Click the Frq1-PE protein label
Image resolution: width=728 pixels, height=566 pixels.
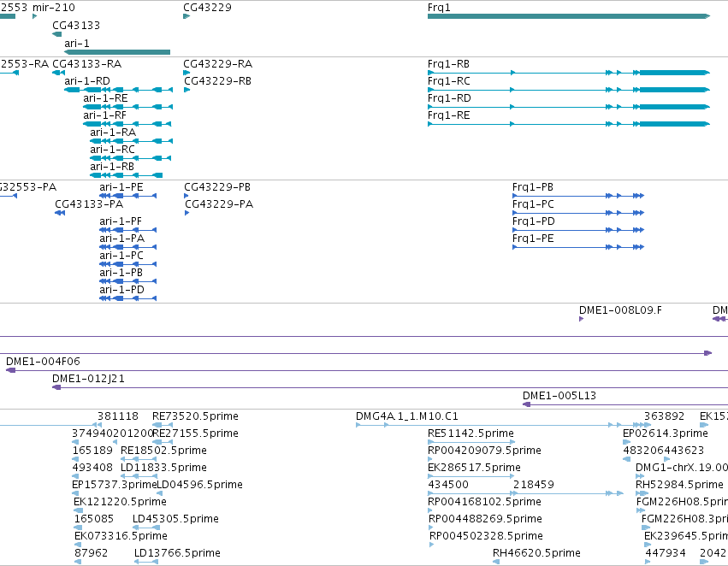click(x=533, y=239)
